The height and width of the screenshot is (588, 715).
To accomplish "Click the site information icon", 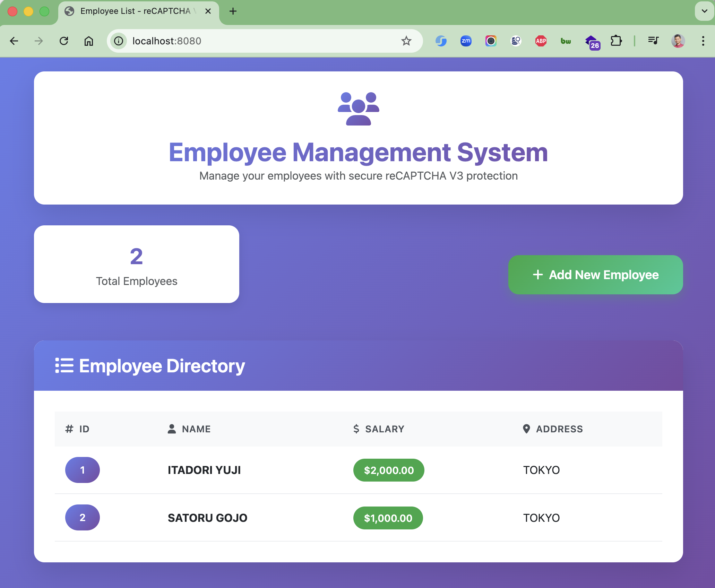I will tap(119, 41).
